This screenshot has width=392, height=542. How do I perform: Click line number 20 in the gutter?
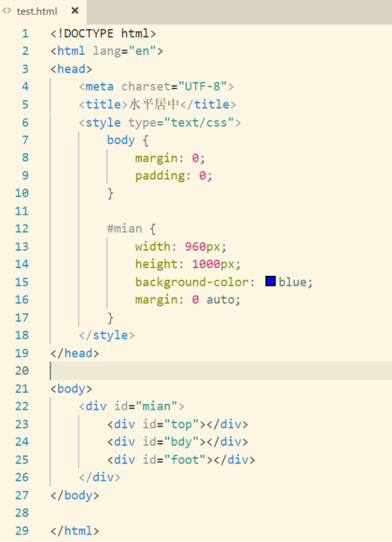click(22, 371)
